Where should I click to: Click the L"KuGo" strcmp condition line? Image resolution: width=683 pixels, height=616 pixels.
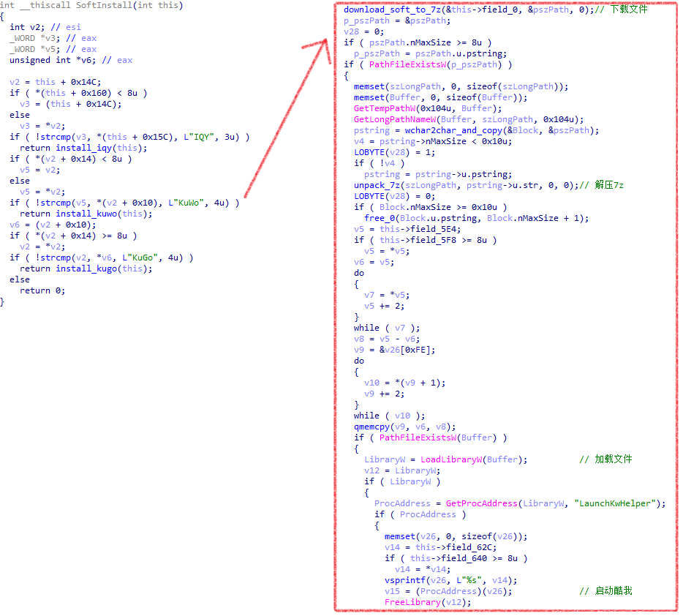tap(101, 258)
